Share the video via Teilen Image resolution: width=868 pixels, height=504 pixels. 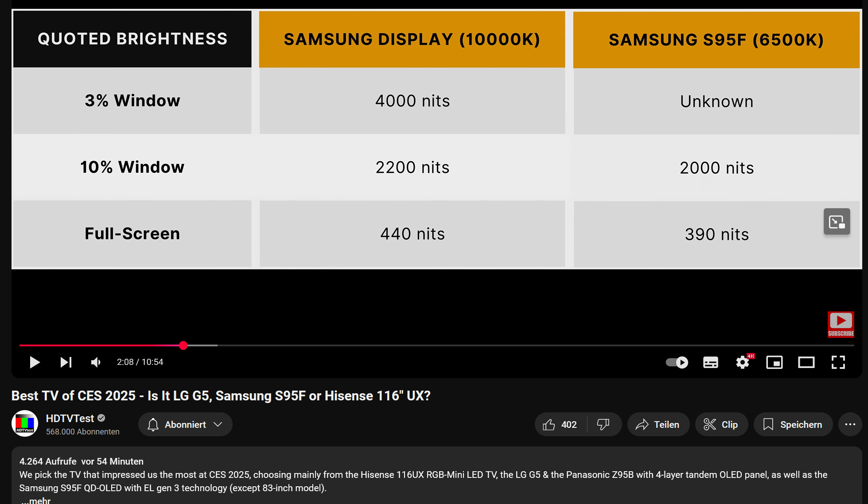click(658, 424)
